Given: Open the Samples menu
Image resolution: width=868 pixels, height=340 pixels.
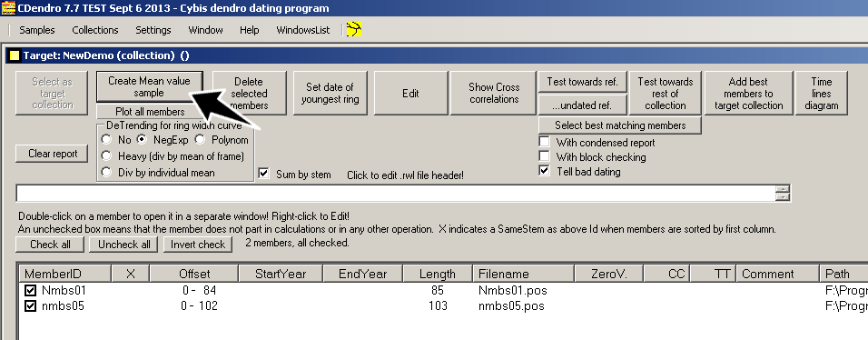Looking at the screenshot, I should (37, 30).
